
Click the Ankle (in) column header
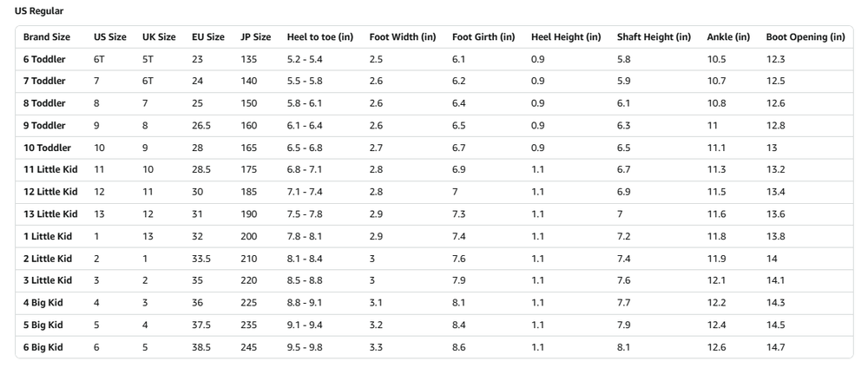click(x=728, y=37)
